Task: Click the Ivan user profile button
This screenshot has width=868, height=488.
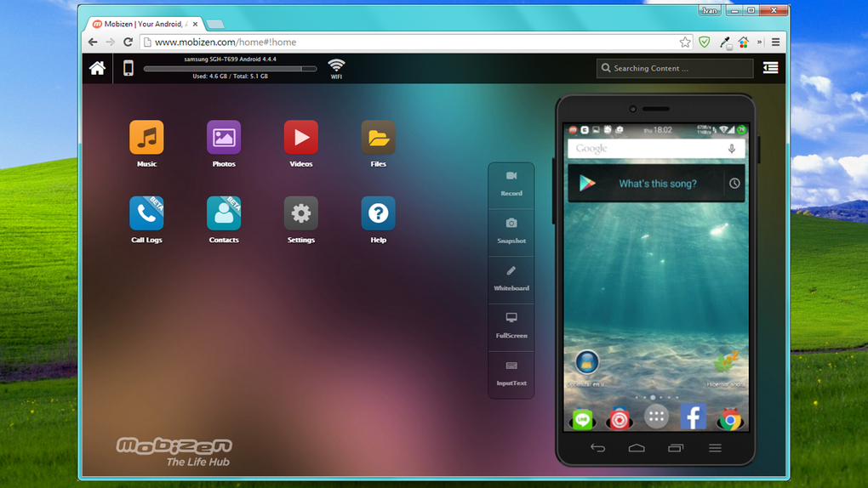Action: tap(709, 10)
